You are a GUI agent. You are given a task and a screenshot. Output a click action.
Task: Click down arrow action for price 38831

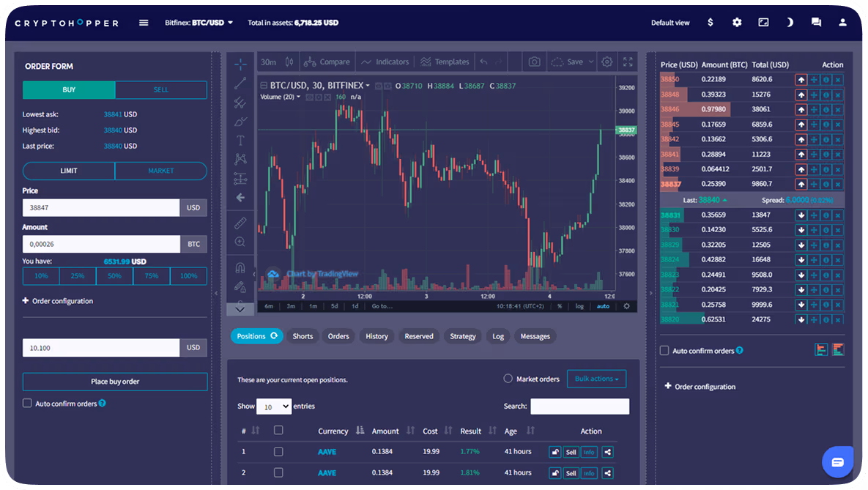tap(801, 215)
